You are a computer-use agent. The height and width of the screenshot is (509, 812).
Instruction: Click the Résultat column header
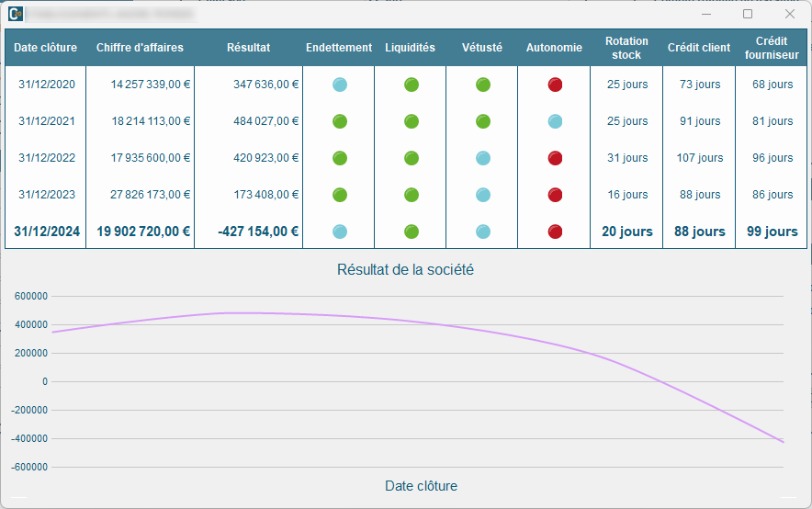(x=248, y=48)
